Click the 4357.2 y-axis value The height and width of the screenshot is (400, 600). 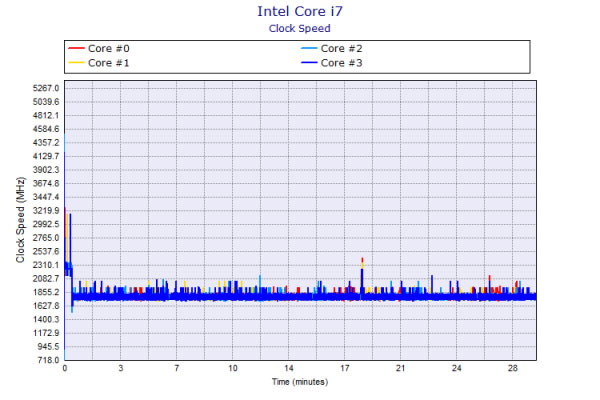[46, 143]
